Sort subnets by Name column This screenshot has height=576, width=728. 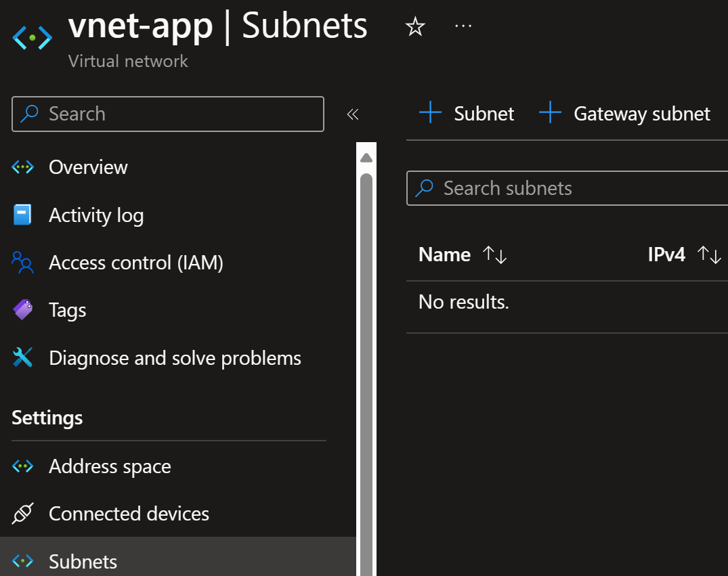(494, 255)
